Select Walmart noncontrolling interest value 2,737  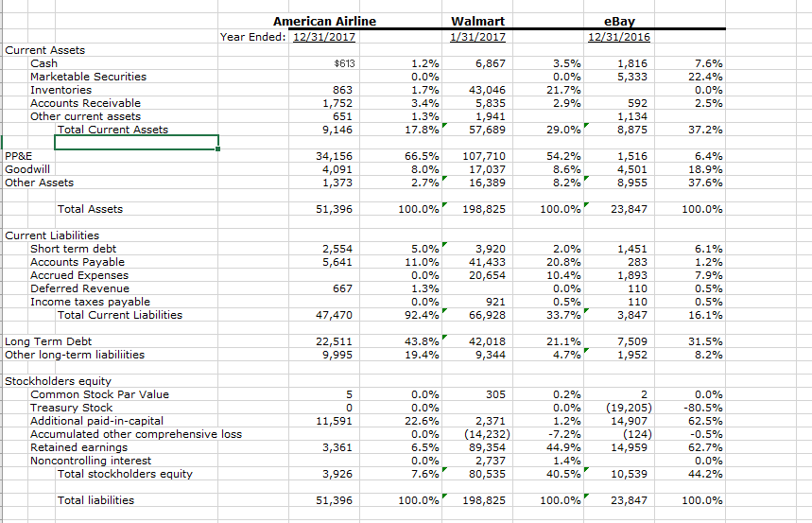[490, 461]
